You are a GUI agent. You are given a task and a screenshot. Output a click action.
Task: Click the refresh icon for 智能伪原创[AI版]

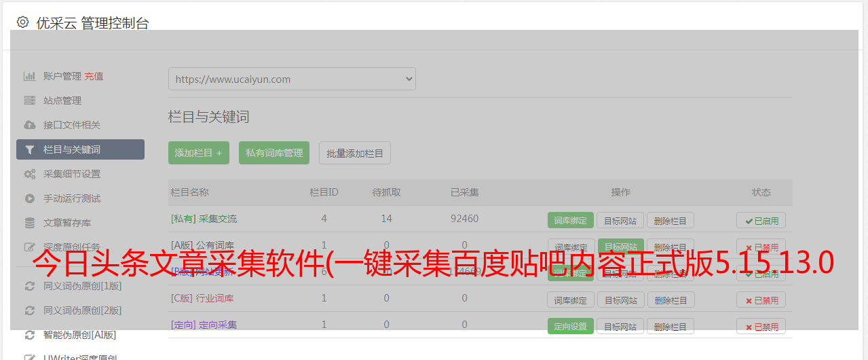(29, 335)
